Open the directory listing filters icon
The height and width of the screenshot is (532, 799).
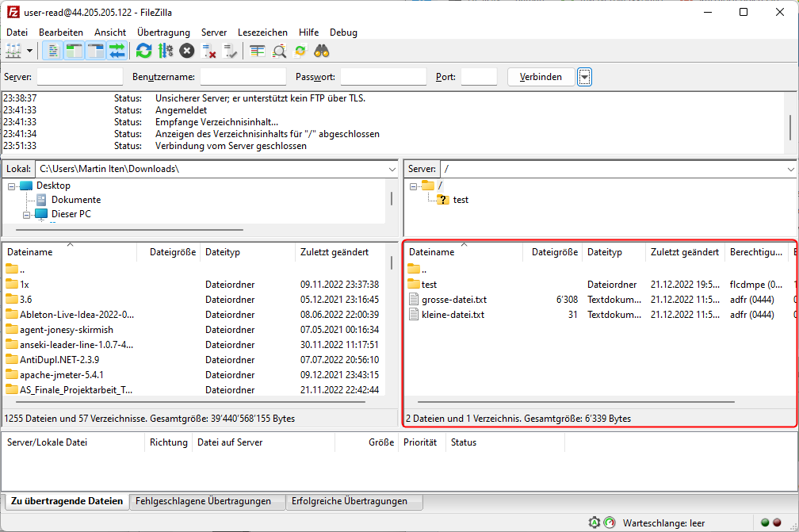coord(258,52)
